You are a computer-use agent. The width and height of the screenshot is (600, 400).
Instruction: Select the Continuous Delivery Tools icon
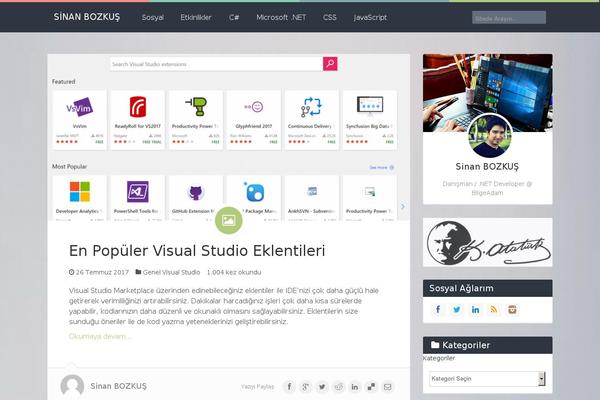pos(311,107)
